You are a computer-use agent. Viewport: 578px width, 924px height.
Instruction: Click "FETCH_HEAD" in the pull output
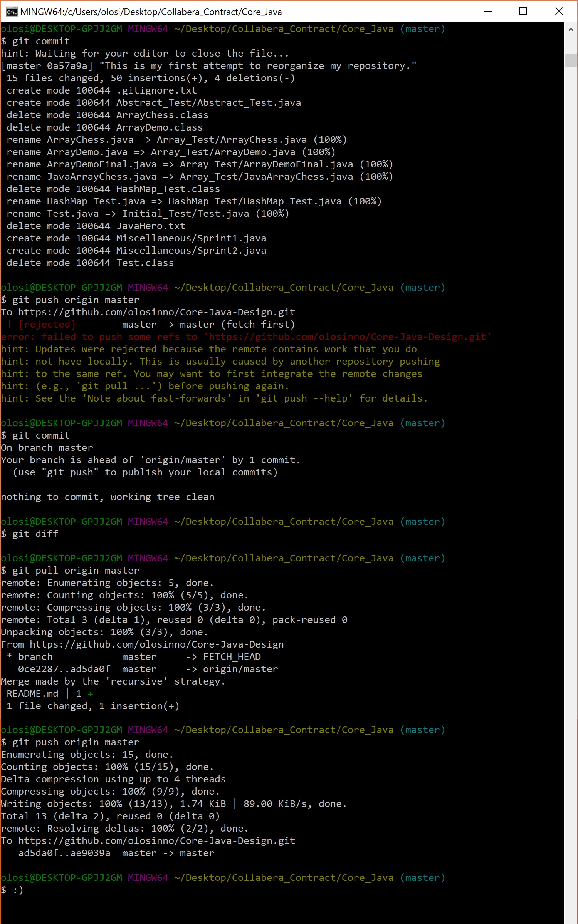pos(232,657)
